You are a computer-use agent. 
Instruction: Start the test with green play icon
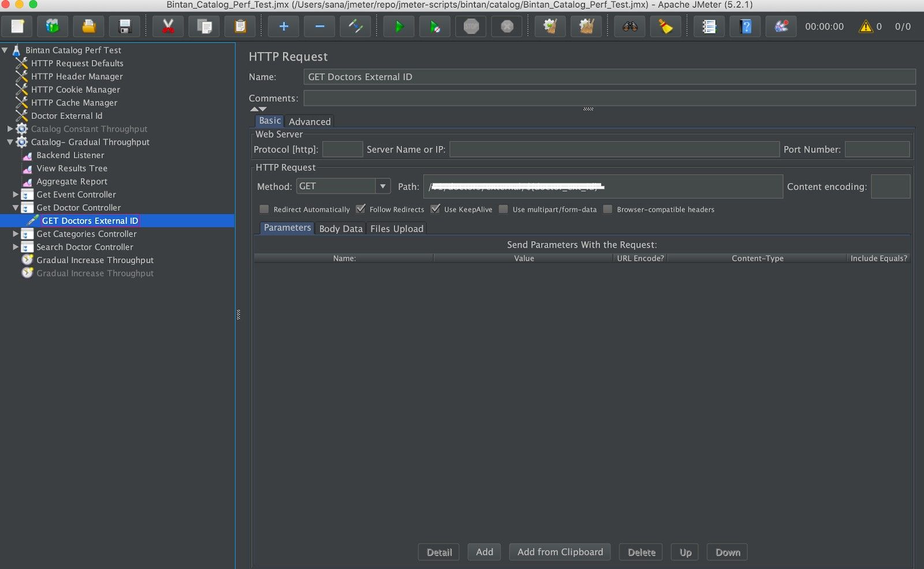399,27
